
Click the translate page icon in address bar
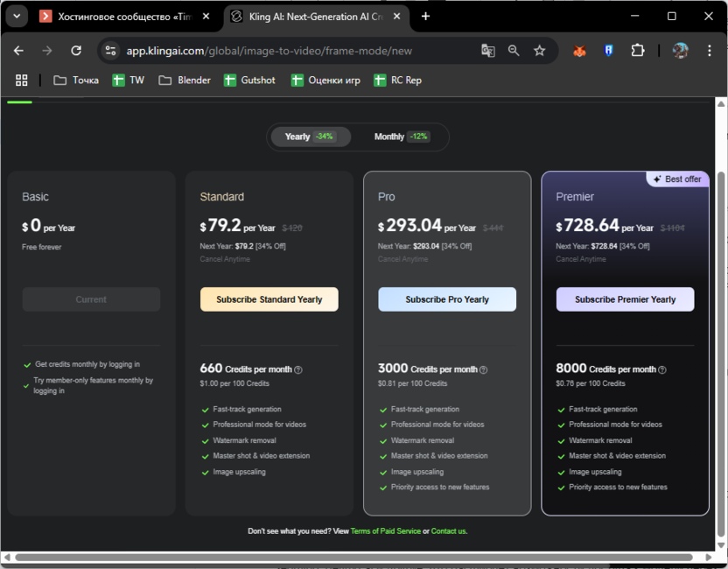point(488,51)
